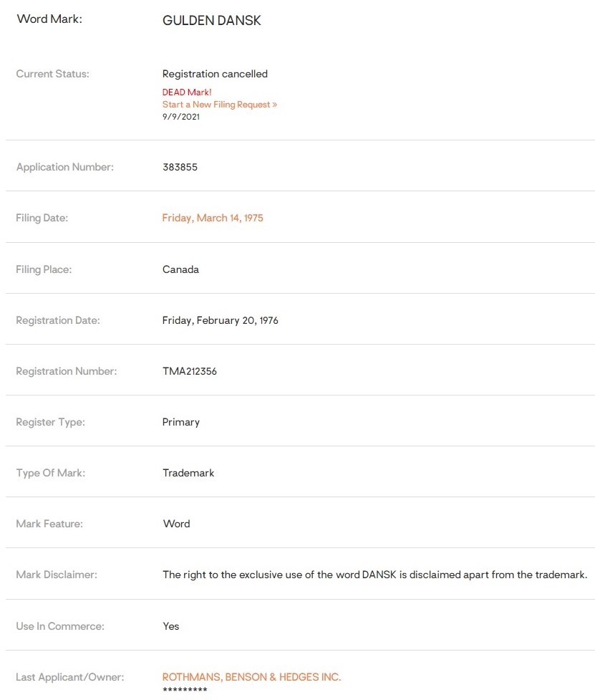The image size is (595, 700).
Task: Open the Friday, March 14, 1975 filing date link
Action: (213, 218)
